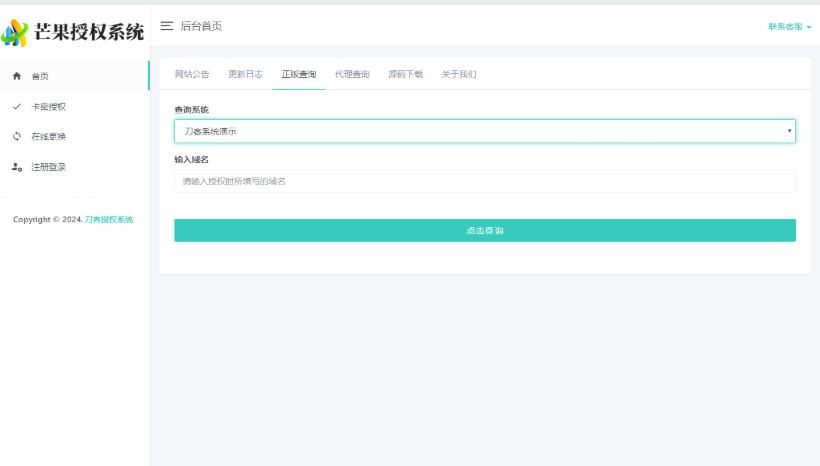Select the 正版查询 tab
This screenshot has height=466, width=820.
point(299,74)
